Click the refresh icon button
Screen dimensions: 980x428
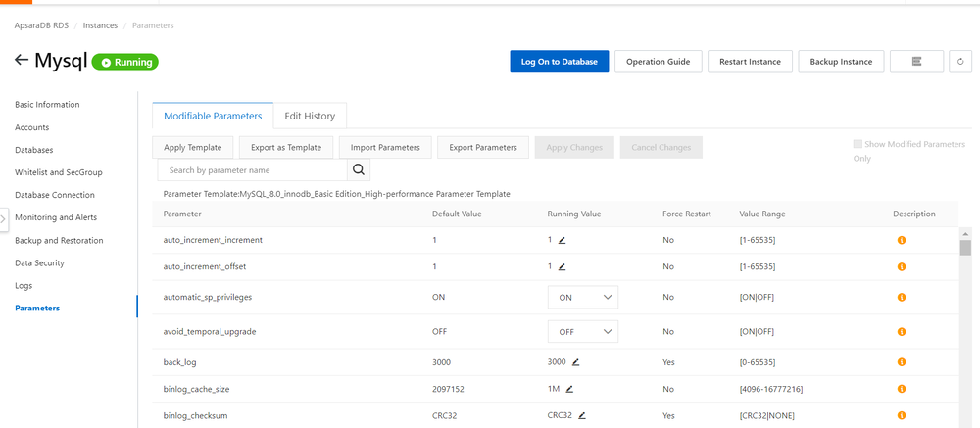pyautogui.click(x=960, y=62)
